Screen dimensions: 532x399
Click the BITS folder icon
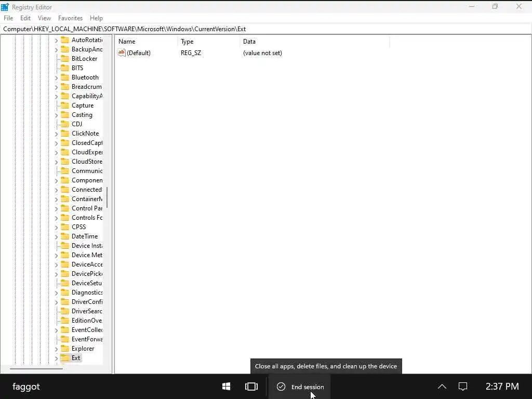point(65,68)
